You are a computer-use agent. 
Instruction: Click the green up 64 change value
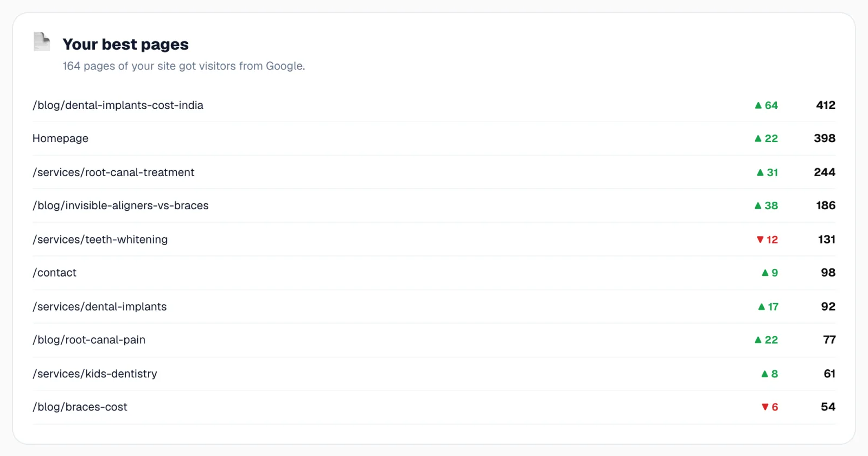tap(766, 105)
